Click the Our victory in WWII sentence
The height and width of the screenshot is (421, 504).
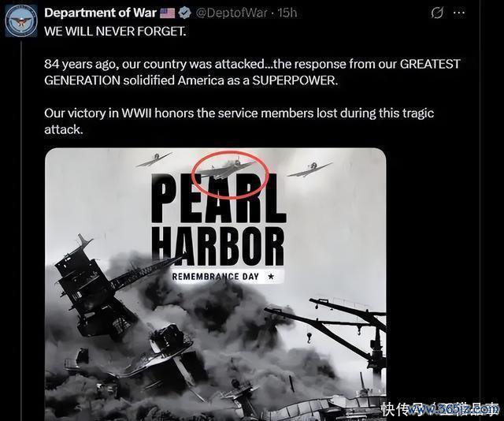239,121
